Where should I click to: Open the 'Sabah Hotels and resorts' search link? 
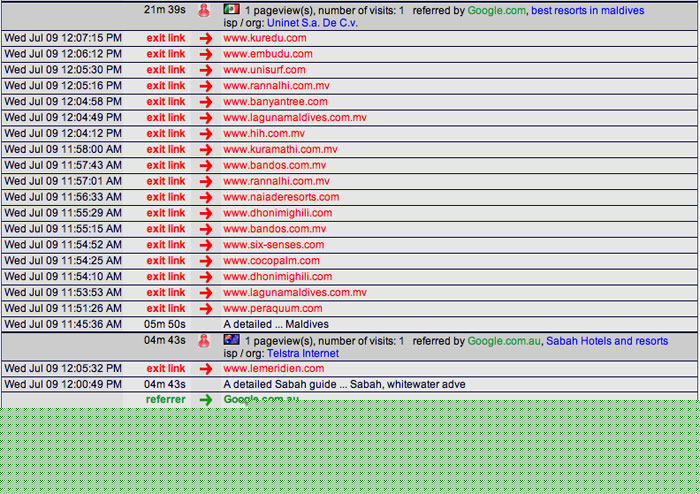606,341
